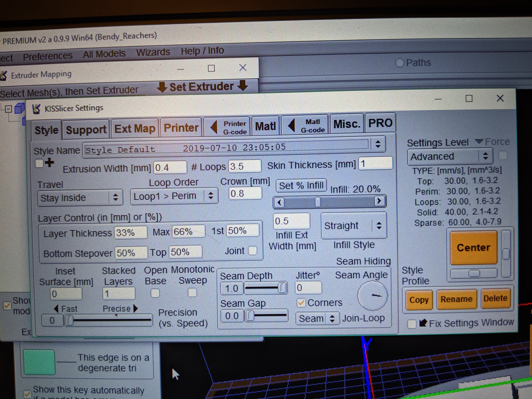Uncheck Show this key automatically
Image resolution: width=532 pixels, height=399 pixels.
(27, 394)
